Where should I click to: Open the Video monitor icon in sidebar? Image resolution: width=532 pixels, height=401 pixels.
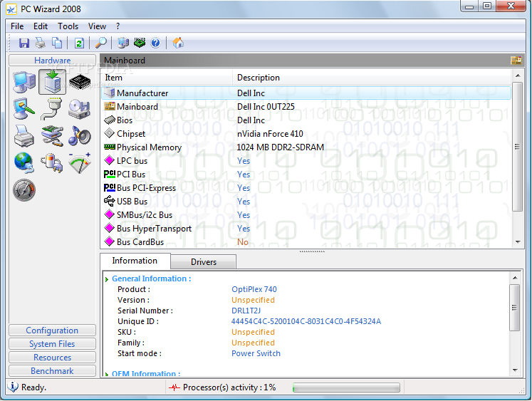(24, 108)
